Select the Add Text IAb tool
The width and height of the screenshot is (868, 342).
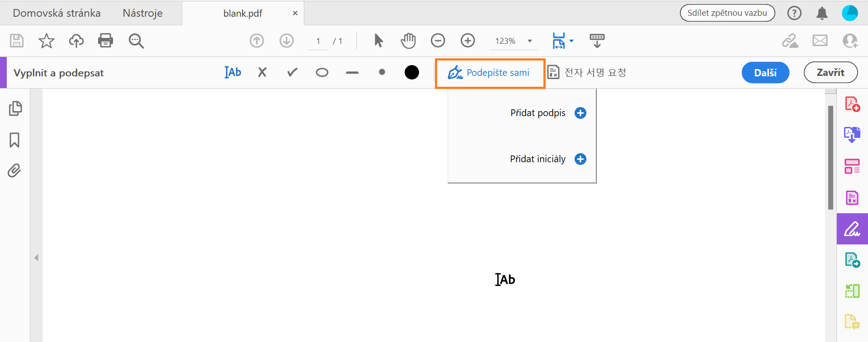[x=233, y=72]
